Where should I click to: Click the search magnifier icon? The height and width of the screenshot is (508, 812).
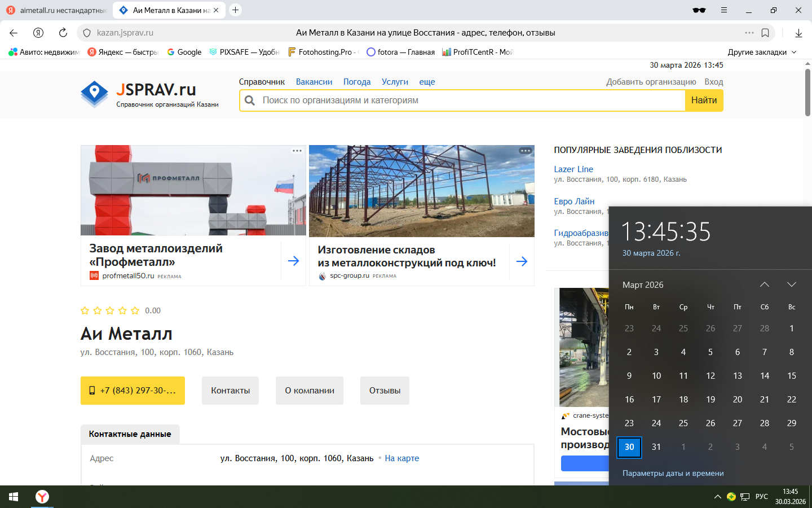pos(250,100)
